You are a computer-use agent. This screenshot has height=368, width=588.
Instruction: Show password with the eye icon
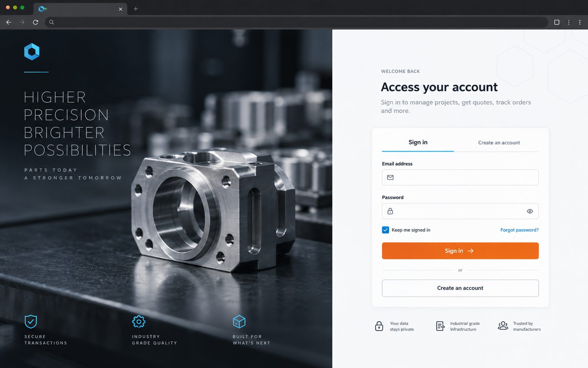tap(530, 211)
